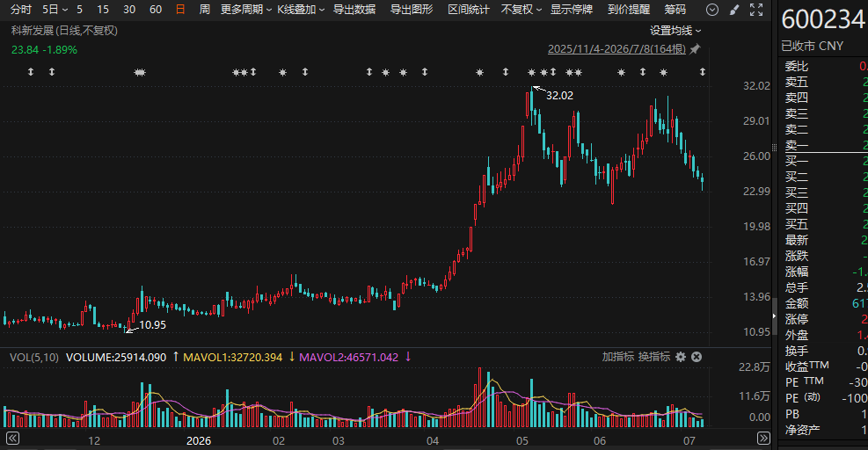Viewport: 868px width, 450px height.
Task: Toggle 显示停牌 suspension display
Action: click(572, 10)
